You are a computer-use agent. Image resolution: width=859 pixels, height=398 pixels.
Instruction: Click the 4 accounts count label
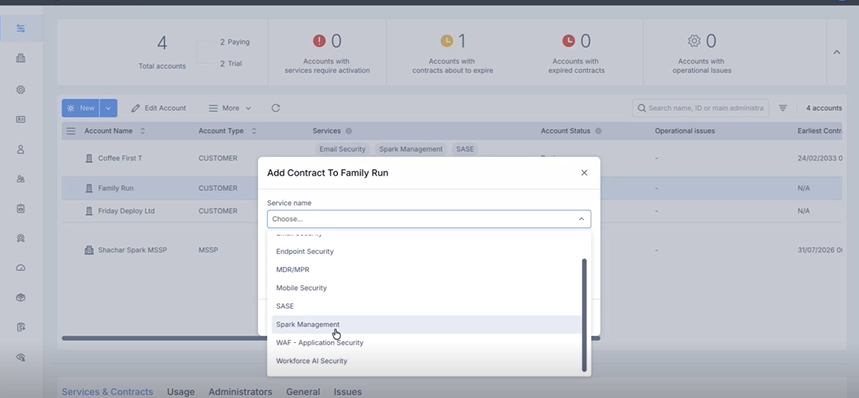pos(823,108)
